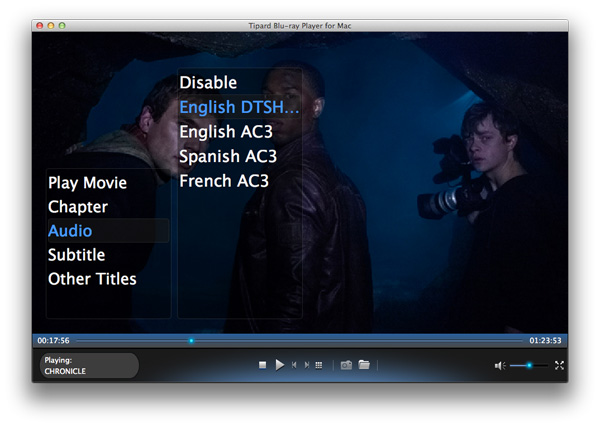The width and height of the screenshot is (600, 427).
Task: Skip to the previous chapter
Action: tap(294, 365)
